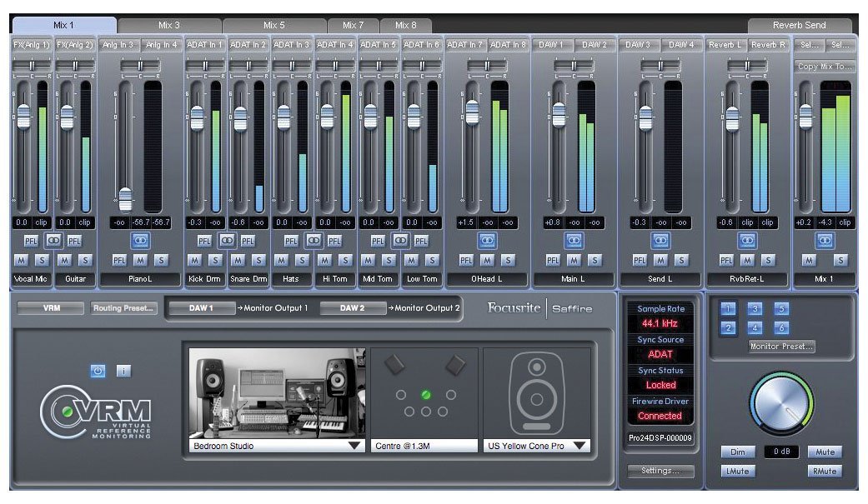Enable PFL on the Vocal Mic channel

point(33,239)
